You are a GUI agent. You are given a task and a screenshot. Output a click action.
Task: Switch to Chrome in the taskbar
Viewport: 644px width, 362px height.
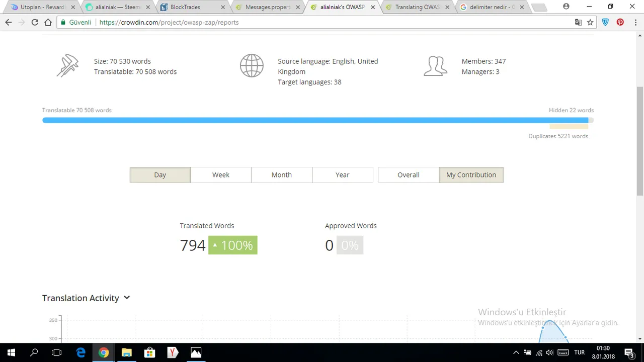point(104,352)
